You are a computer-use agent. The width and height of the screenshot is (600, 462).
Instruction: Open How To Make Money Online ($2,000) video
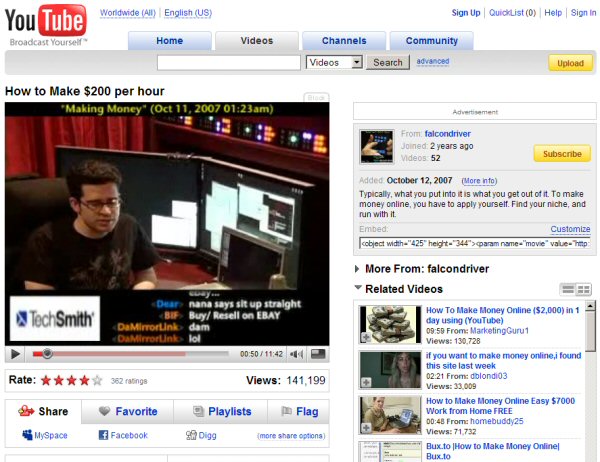click(502, 315)
